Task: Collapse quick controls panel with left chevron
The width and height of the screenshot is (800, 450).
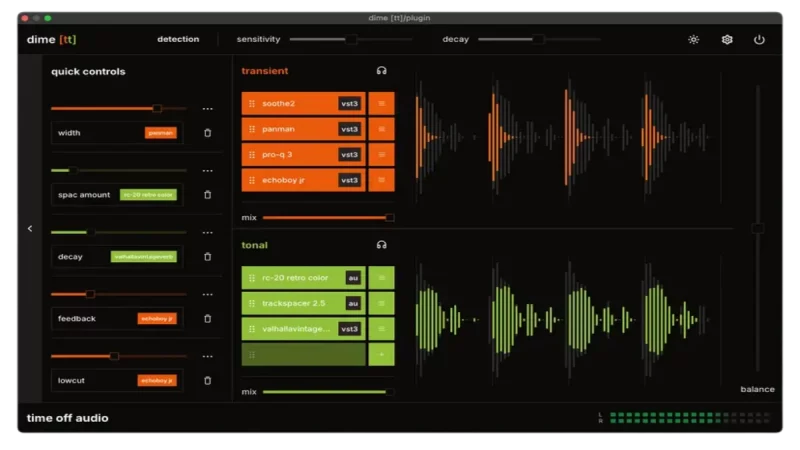Action: pyautogui.click(x=30, y=229)
